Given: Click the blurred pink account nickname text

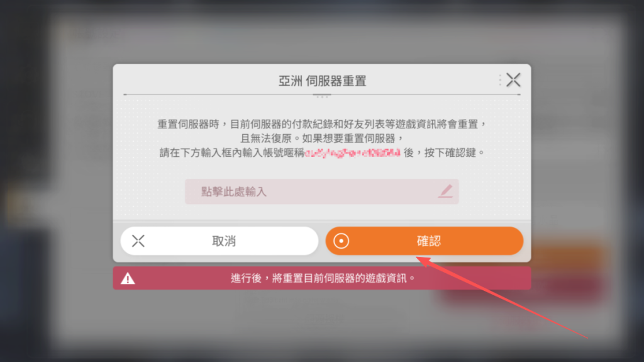Looking at the screenshot, I should click(x=352, y=153).
